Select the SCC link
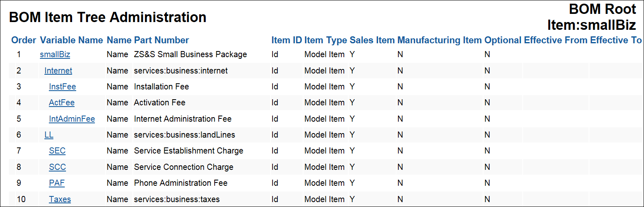Screen dimensions: 644x207 point(57,167)
